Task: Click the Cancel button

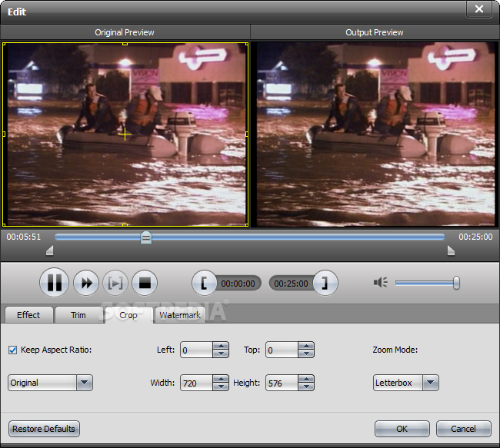Action: tap(463, 429)
